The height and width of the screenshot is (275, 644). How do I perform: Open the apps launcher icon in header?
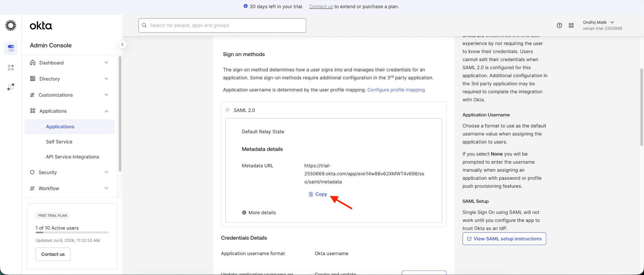tap(571, 25)
